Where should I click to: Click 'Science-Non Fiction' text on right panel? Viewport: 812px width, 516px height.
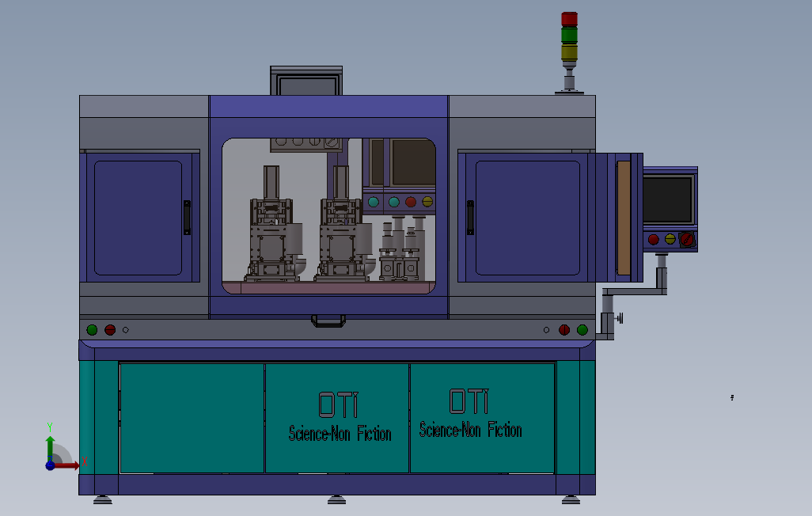(471, 430)
